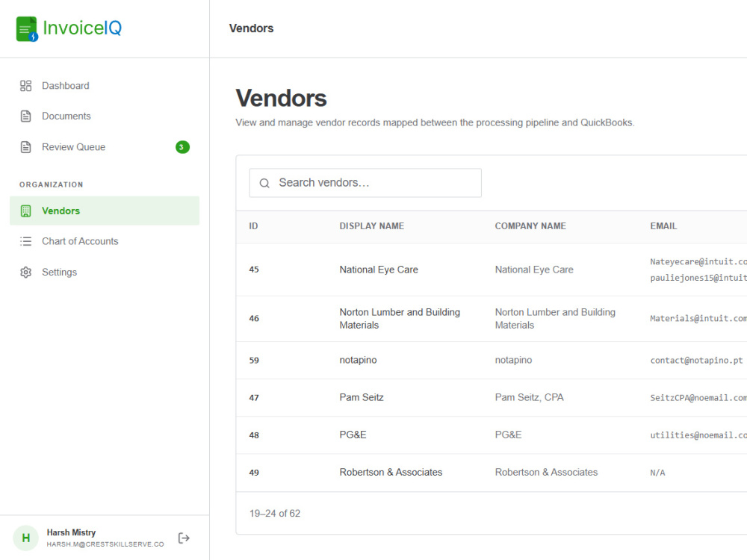Viewport: 747px width, 560px height.
Task: Click the utilities@noemail email
Action: pyautogui.click(x=698, y=435)
